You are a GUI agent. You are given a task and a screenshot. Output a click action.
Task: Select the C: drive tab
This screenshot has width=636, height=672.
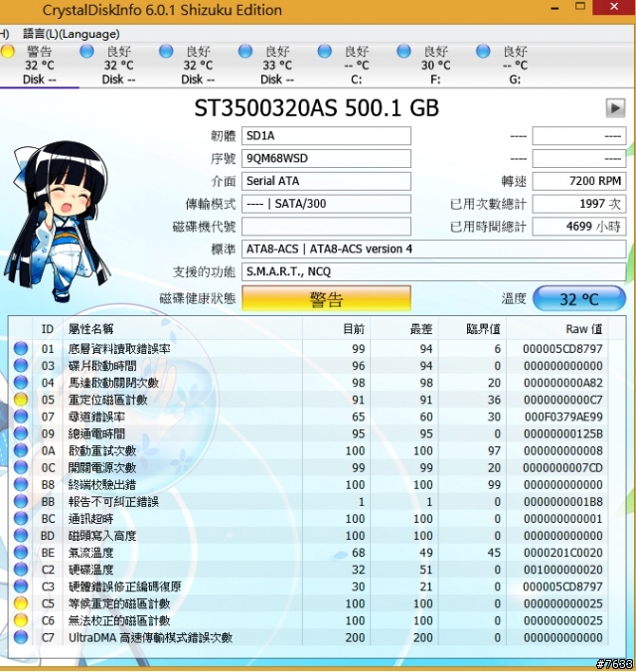click(x=356, y=66)
